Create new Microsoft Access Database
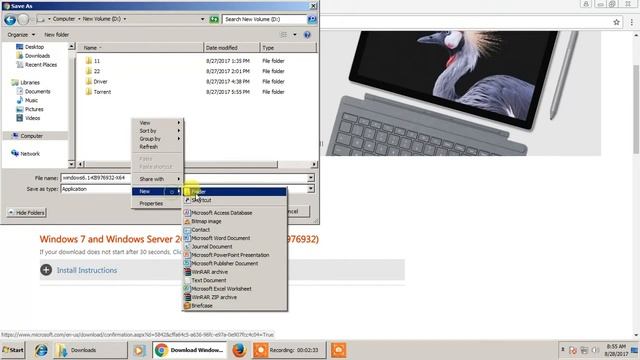 pos(235,213)
